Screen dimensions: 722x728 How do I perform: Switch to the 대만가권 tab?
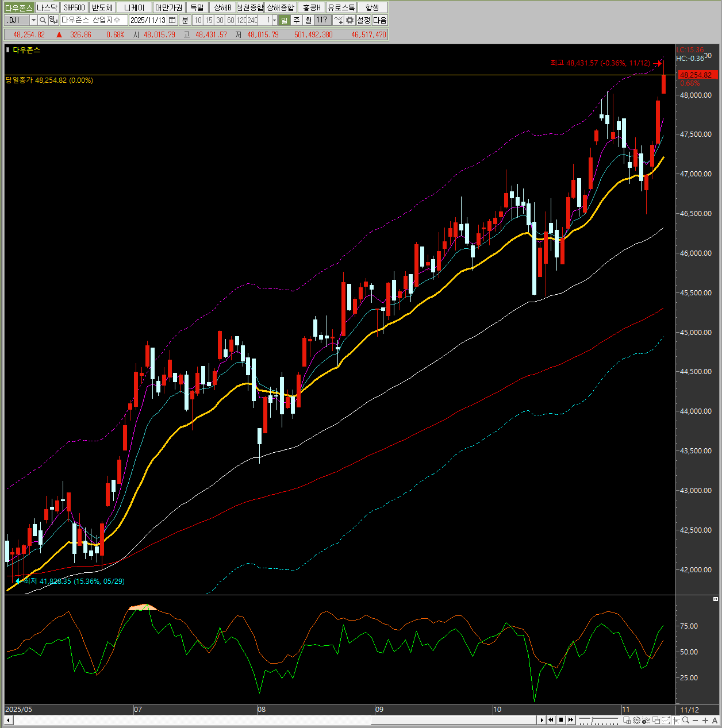click(x=168, y=7)
